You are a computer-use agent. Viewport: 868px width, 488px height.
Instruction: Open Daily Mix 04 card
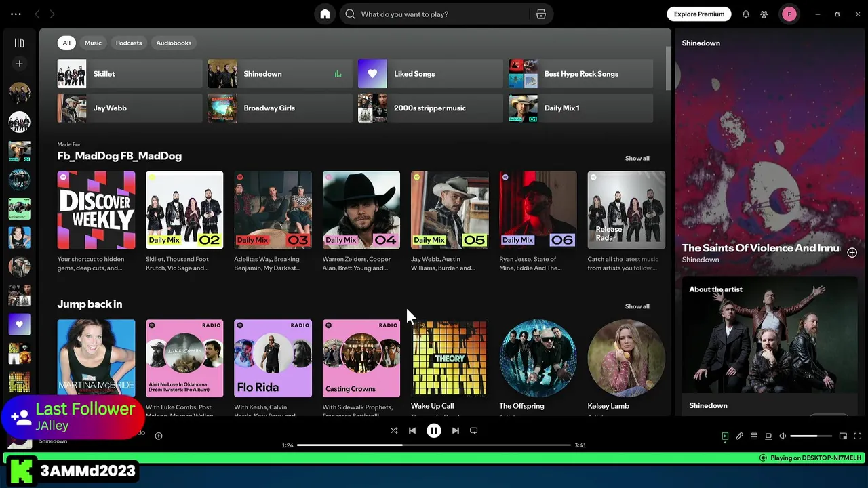(x=361, y=222)
